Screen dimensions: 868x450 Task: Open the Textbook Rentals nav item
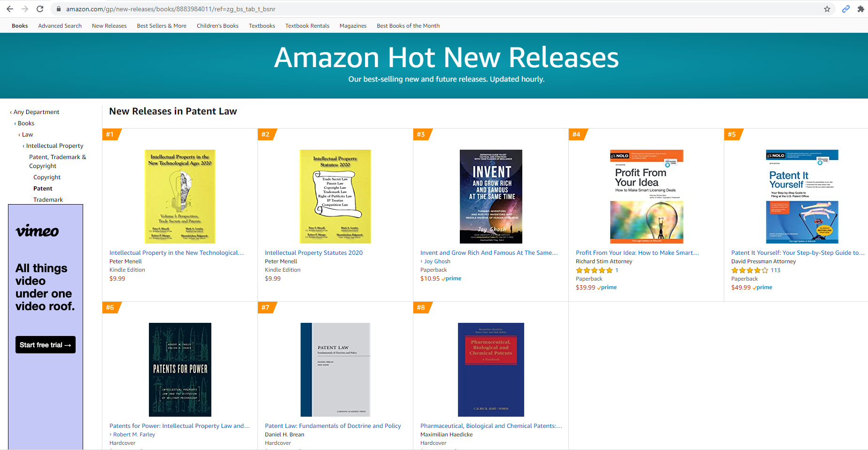tap(307, 26)
